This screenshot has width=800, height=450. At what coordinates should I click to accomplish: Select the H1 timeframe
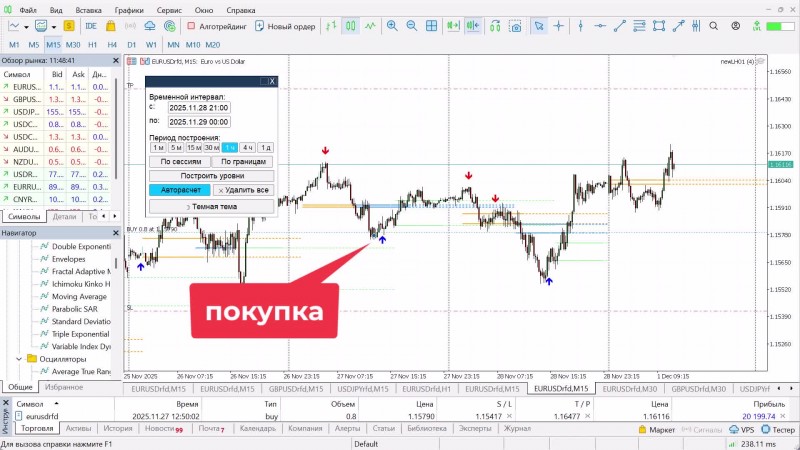(92, 45)
